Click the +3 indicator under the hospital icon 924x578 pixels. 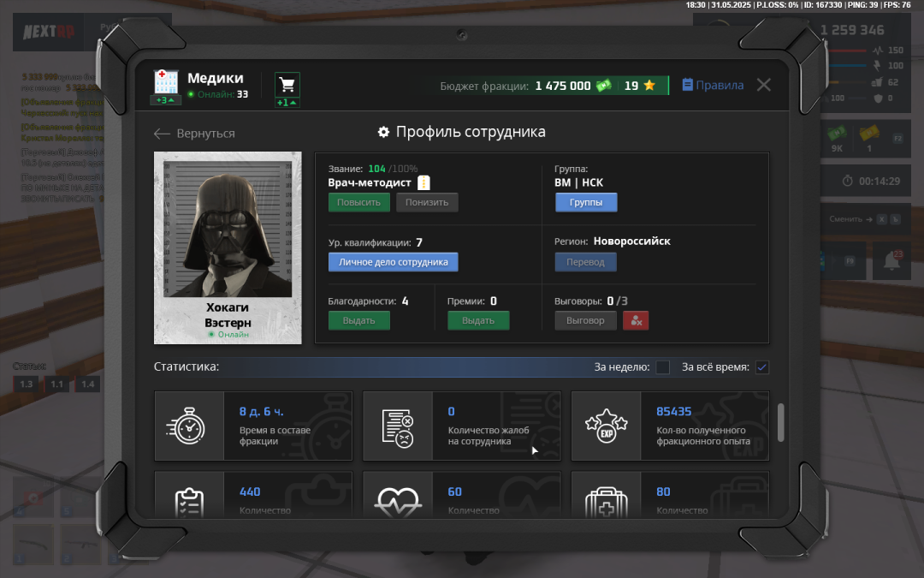(166, 100)
